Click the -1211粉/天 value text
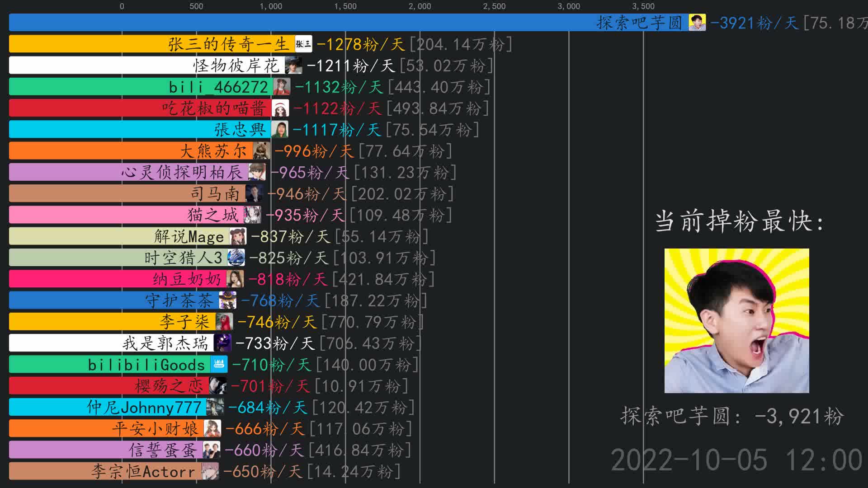868x488 pixels. 351,66
